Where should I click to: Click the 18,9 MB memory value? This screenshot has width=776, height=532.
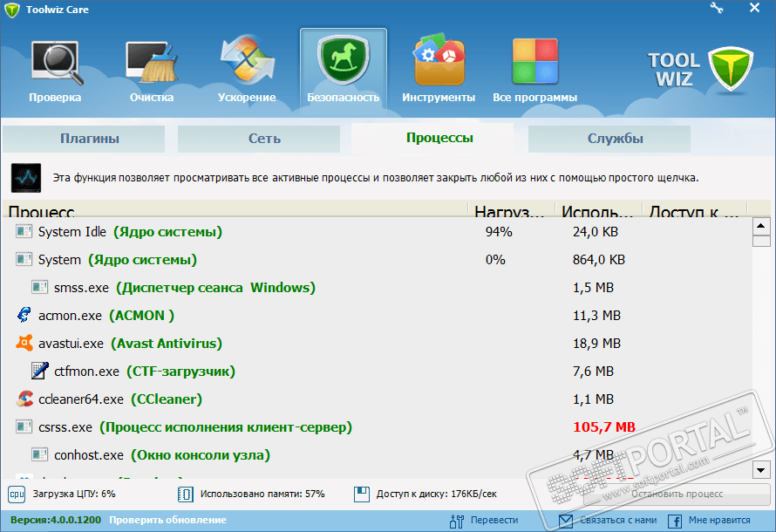(596, 344)
